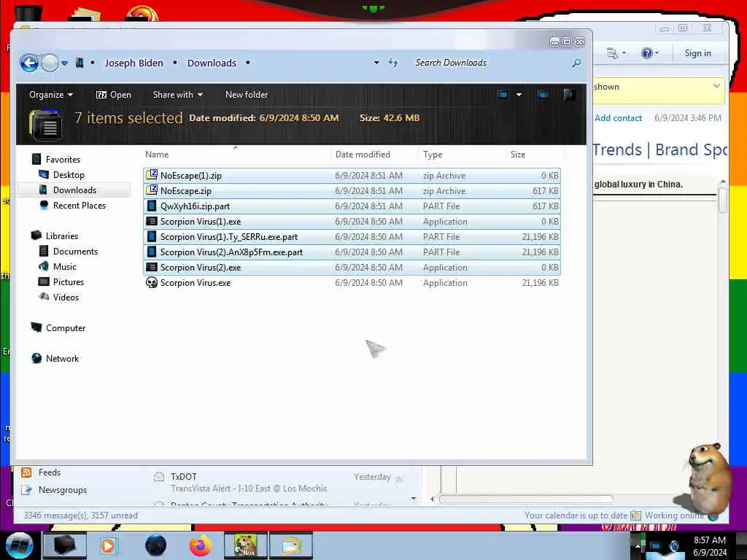Select Scorpion Virus(1).exe file icon

[x=152, y=221]
